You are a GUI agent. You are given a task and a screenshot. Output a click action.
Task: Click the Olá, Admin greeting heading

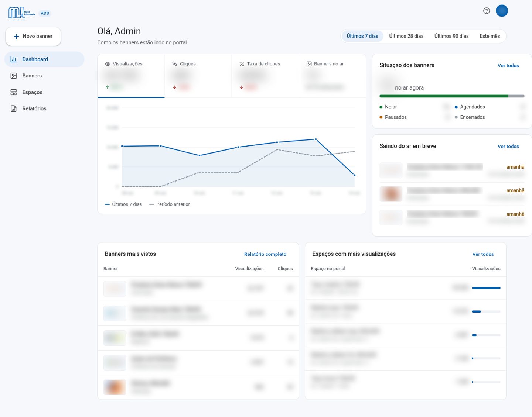pyautogui.click(x=119, y=31)
